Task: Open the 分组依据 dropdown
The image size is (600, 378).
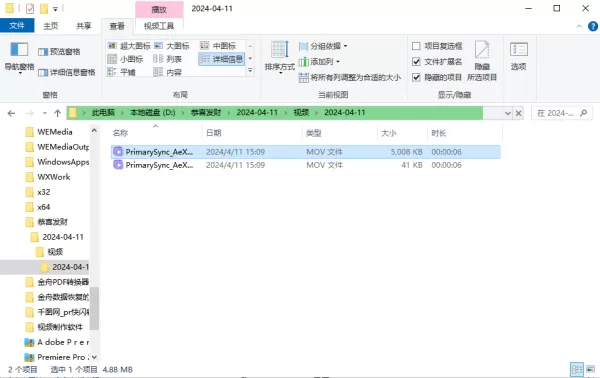Action: click(x=323, y=46)
